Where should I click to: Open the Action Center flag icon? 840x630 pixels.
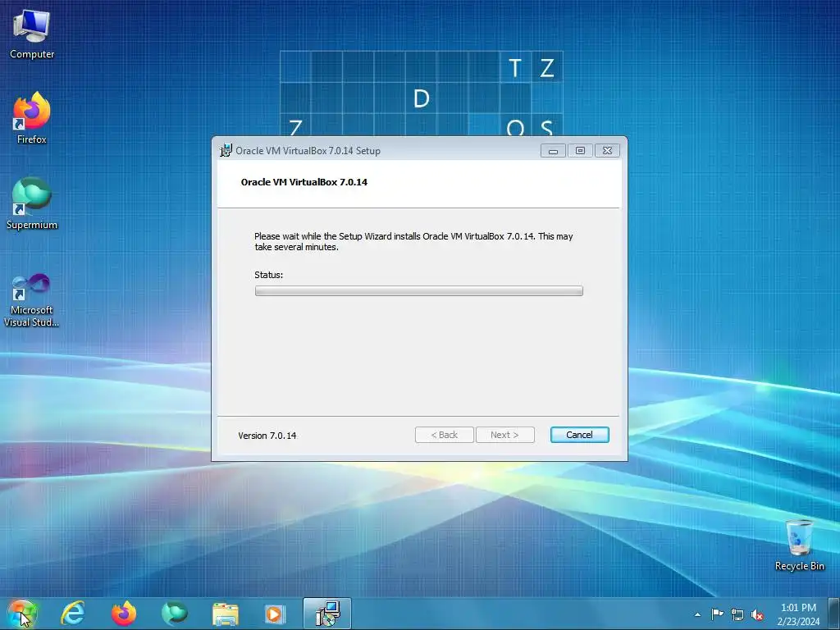[x=717, y=614]
